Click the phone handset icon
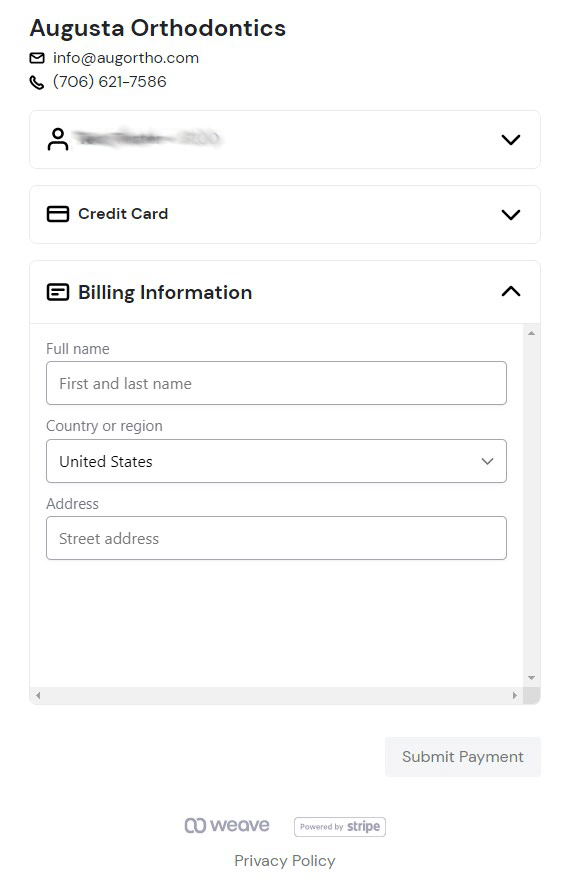 [37, 82]
